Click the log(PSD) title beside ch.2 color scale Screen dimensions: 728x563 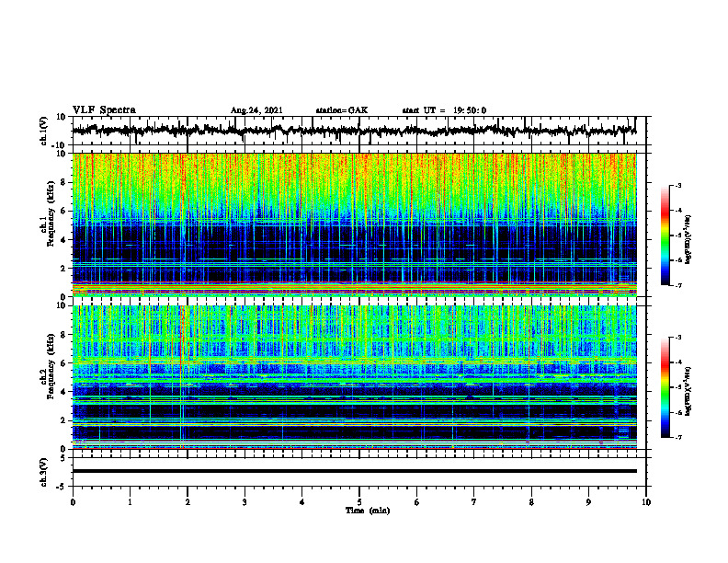(688, 392)
